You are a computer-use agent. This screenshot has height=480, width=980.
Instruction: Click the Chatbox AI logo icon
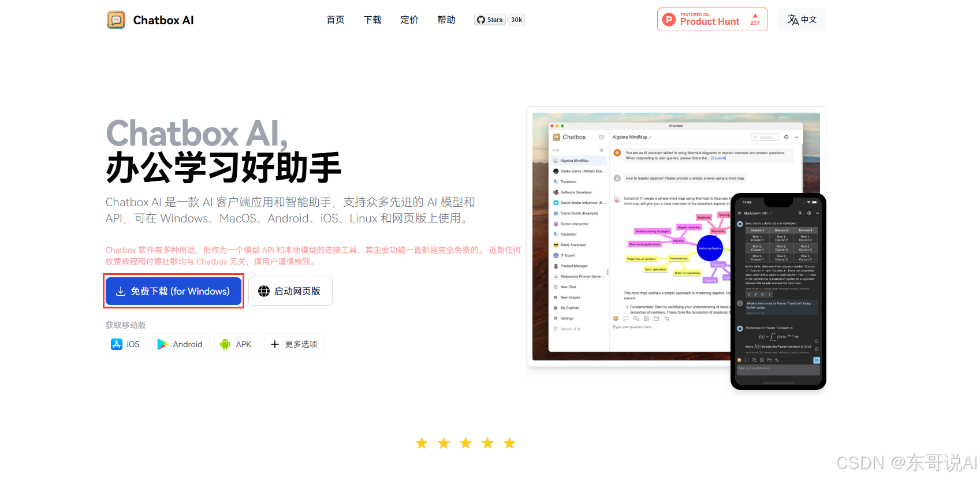tap(116, 20)
